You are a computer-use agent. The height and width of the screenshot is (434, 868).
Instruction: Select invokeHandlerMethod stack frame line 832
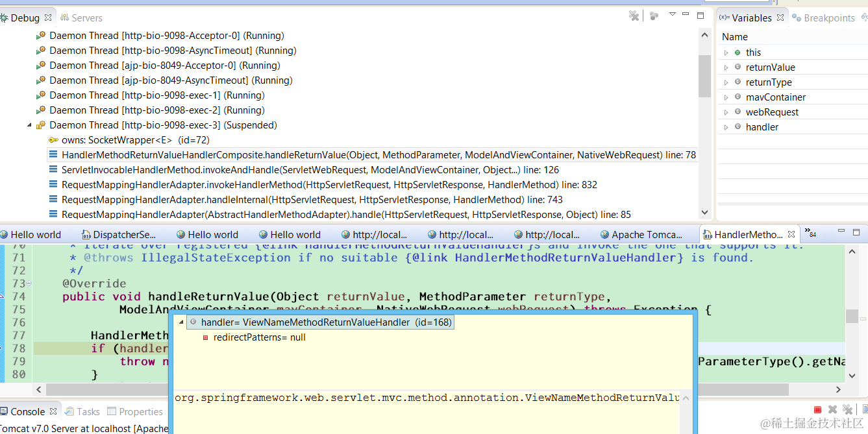click(329, 185)
